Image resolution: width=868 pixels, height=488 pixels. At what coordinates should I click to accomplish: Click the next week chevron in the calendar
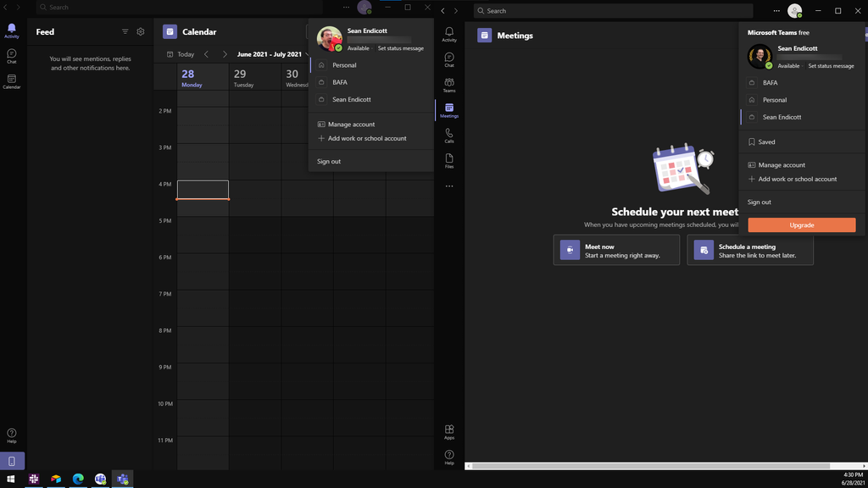[224, 53]
